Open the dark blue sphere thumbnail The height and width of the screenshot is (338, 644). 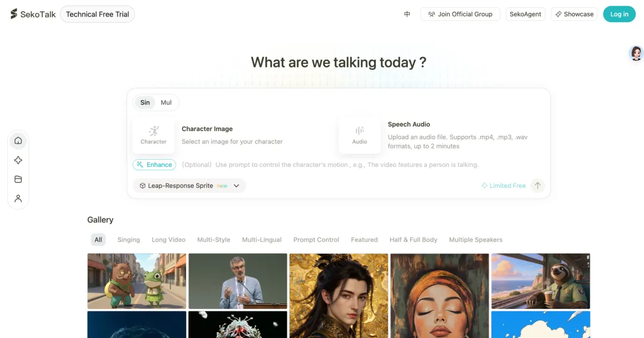click(137, 324)
